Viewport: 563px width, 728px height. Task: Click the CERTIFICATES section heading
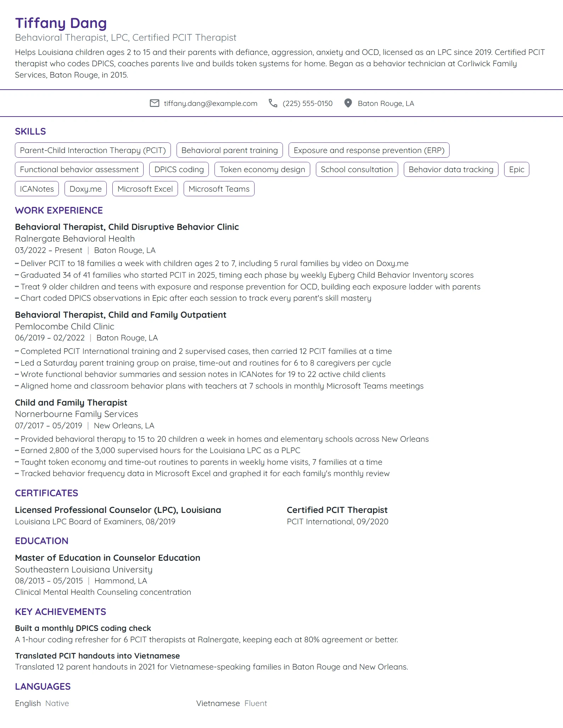pos(46,493)
